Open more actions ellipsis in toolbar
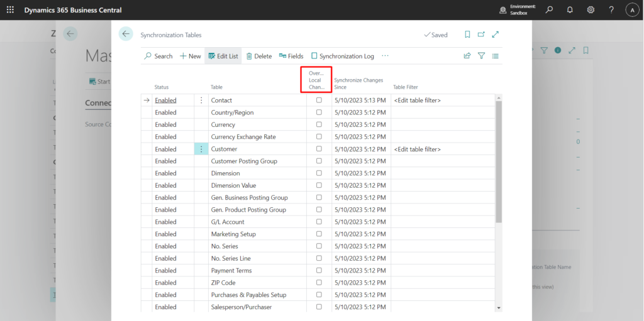Image resolution: width=644 pixels, height=321 pixels. coord(385,56)
